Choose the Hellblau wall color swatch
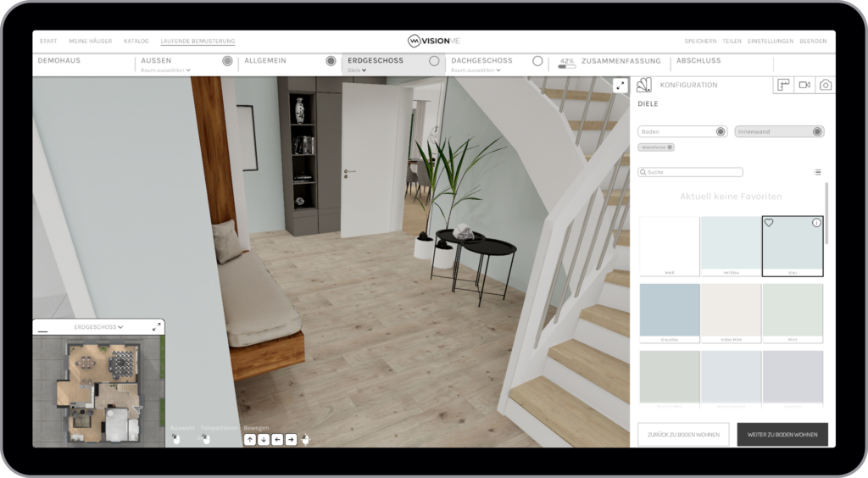 (731, 245)
